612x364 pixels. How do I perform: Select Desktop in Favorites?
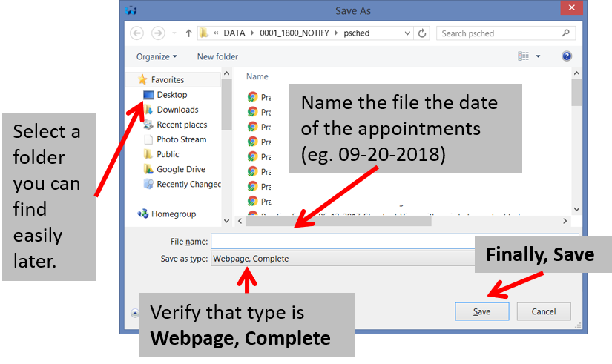171,95
